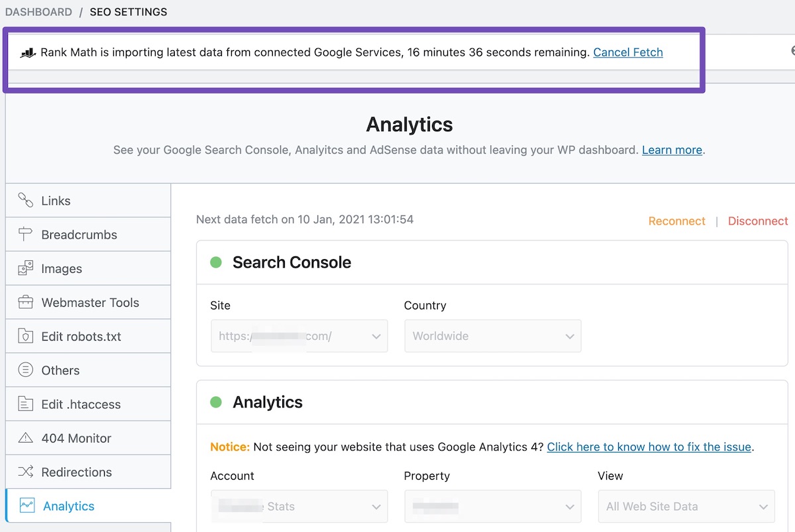Click the 'Site' field label
The height and width of the screenshot is (532, 795).
(220, 305)
